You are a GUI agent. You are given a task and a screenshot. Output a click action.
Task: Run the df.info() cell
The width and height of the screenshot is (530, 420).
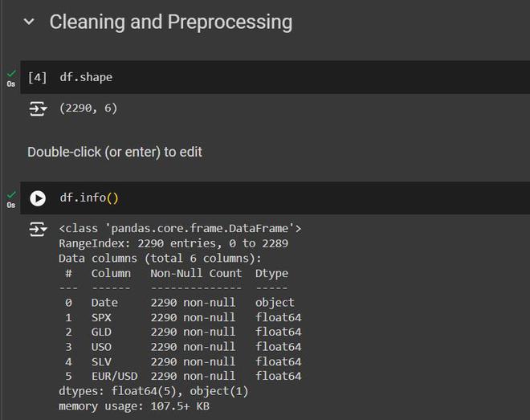click(x=38, y=198)
